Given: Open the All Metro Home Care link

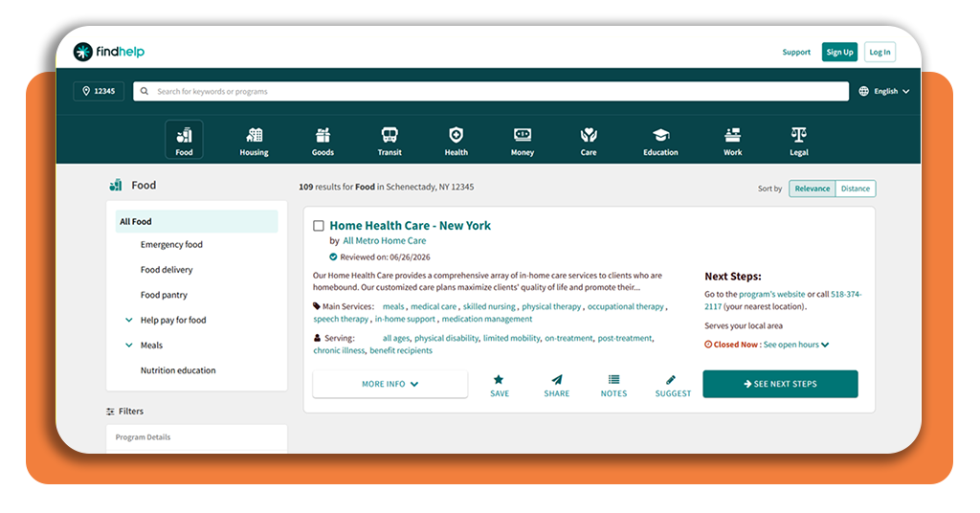Looking at the screenshot, I should point(385,240).
